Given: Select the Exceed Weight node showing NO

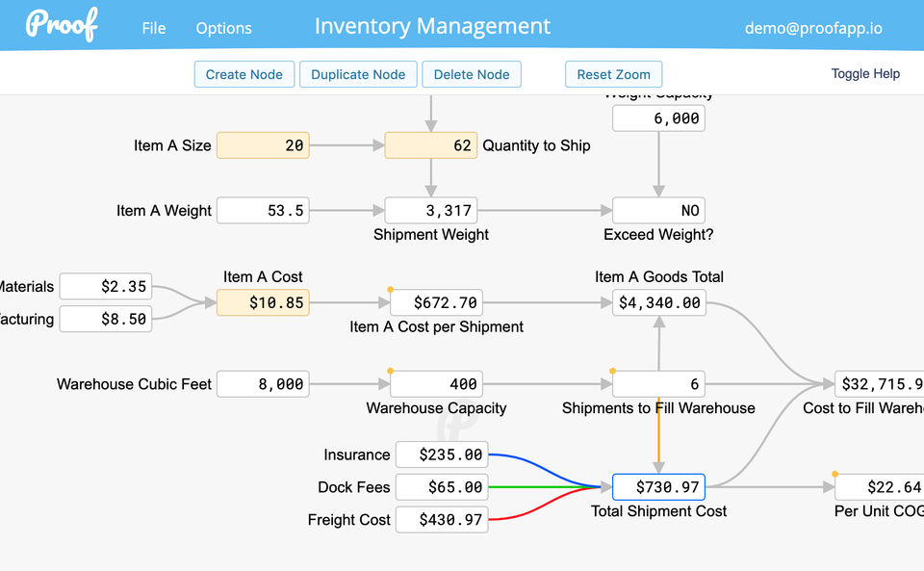Looking at the screenshot, I should pyautogui.click(x=658, y=210).
